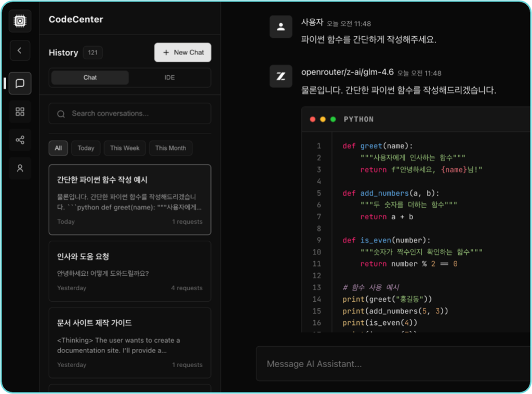Click the History heading
This screenshot has height=394, width=532.
point(63,53)
